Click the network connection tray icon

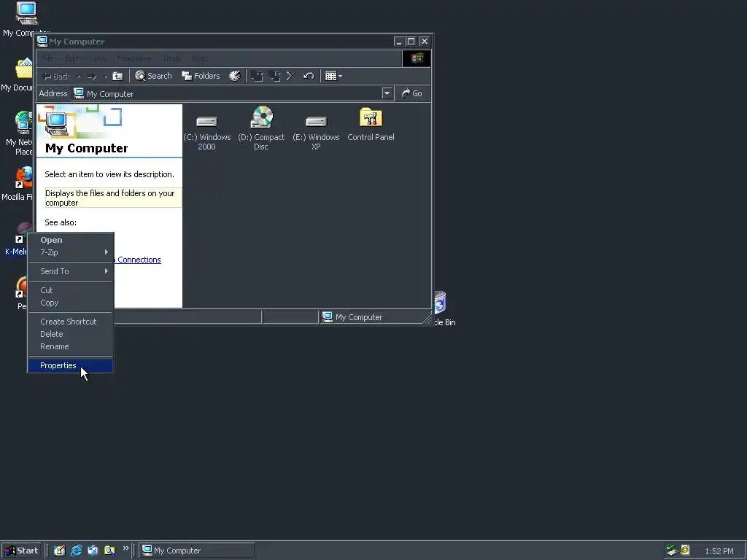[x=672, y=551]
